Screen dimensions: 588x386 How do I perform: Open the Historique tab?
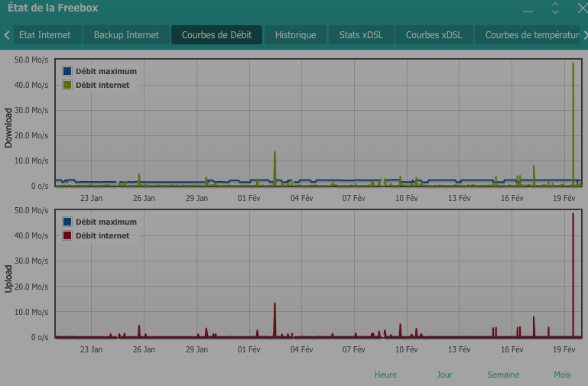point(295,35)
